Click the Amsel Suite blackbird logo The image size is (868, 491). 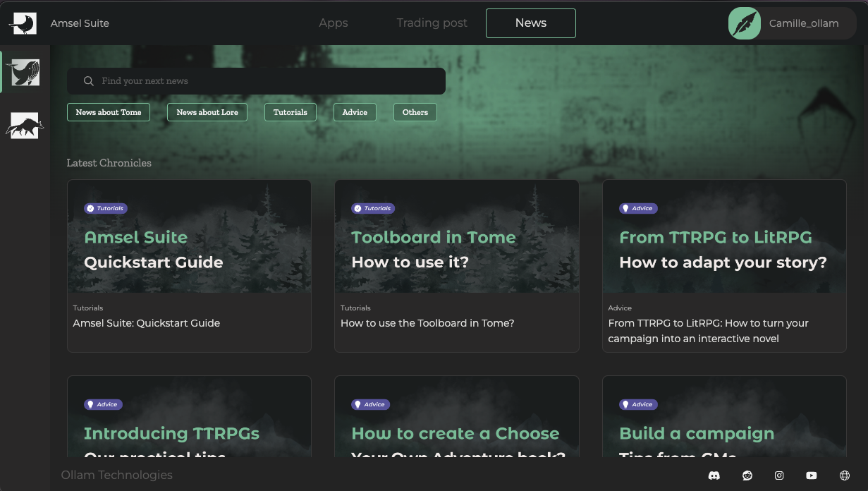pyautogui.click(x=23, y=23)
